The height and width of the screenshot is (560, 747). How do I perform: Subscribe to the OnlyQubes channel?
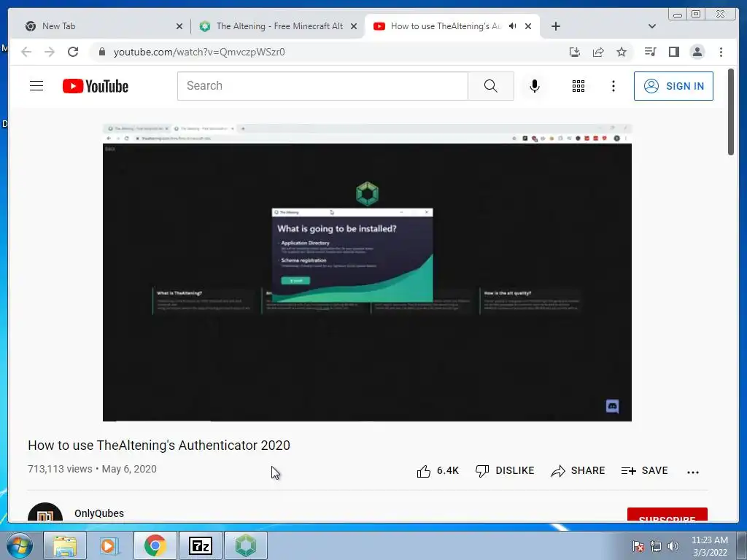(667, 516)
